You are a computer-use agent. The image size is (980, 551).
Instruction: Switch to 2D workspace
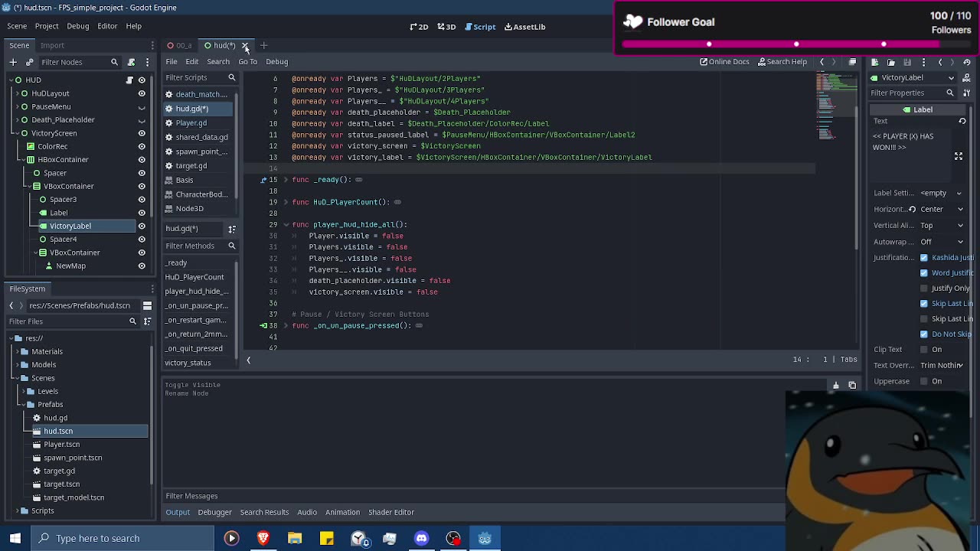click(419, 27)
